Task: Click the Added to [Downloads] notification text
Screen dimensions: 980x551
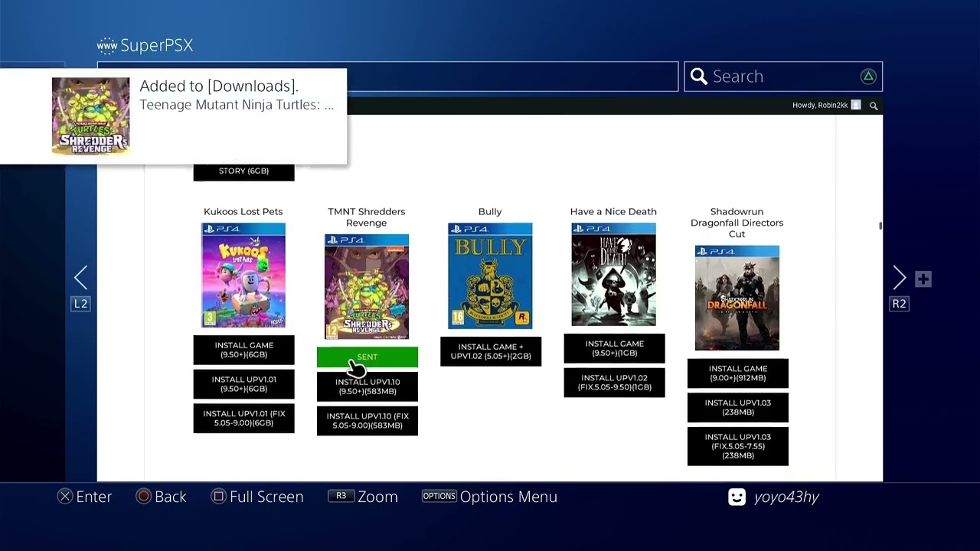Action: click(x=219, y=86)
